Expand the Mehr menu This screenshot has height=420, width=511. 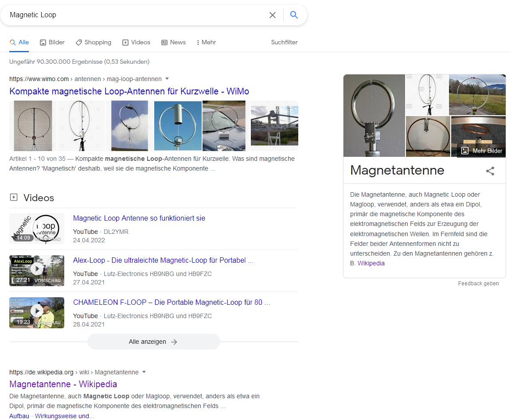click(x=206, y=43)
